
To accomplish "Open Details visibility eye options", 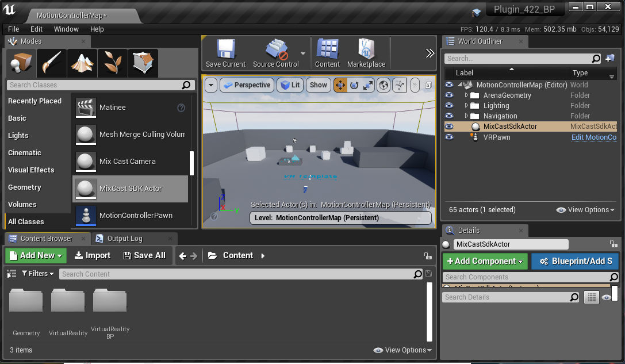I will (606, 297).
